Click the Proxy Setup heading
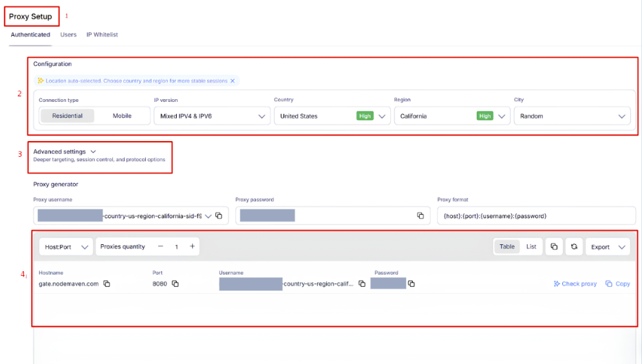Image resolution: width=642 pixels, height=364 pixels. (x=30, y=17)
